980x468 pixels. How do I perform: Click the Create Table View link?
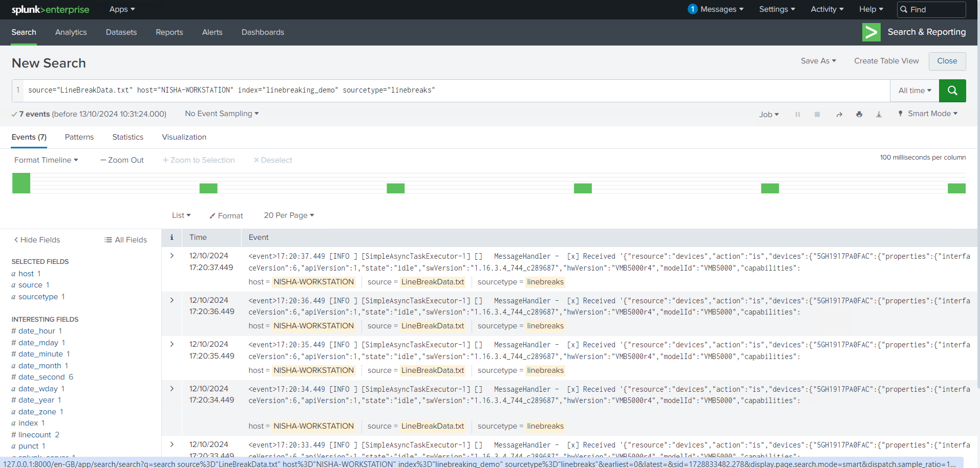886,61
